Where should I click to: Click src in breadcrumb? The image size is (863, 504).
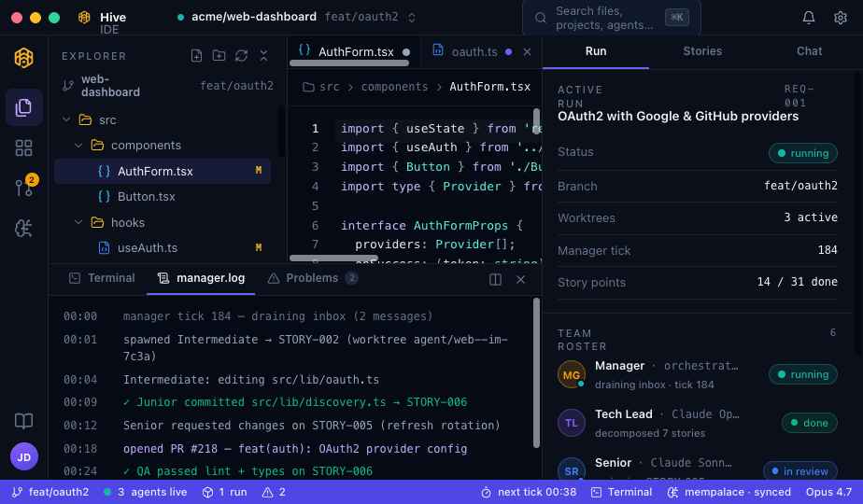tap(330, 87)
